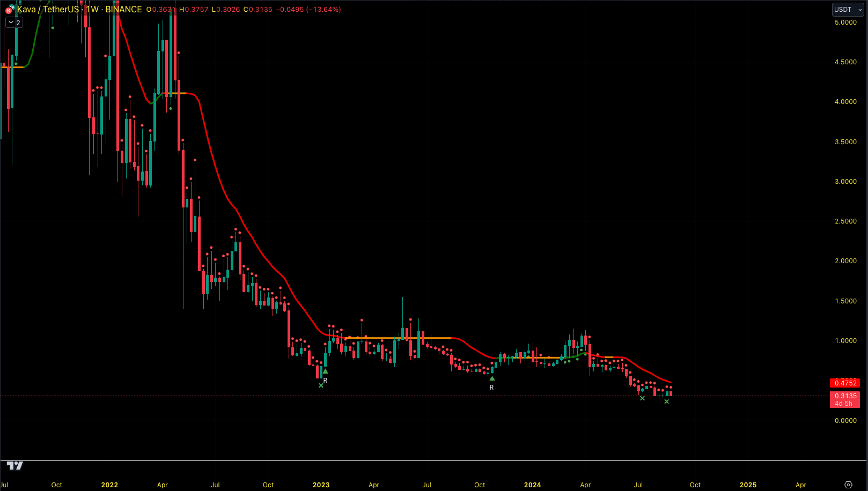This screenshot has width=868, height=491.
Task: Click green triangle marker near January 2023
Action: pos(325,371)
